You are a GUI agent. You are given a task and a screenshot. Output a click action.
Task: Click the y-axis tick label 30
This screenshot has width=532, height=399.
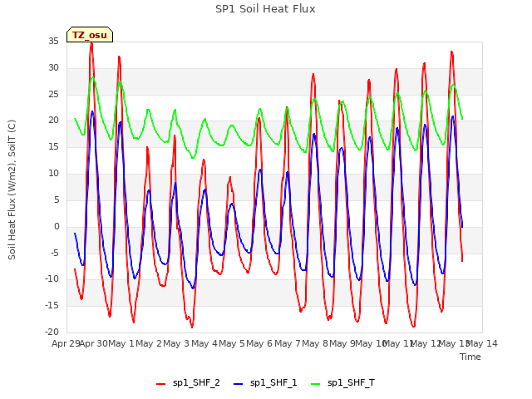pyautogui.click(x=53, y=67)
